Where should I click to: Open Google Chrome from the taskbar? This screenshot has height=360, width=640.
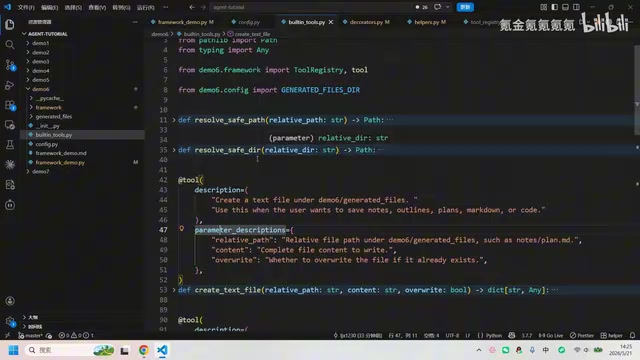(143, 350)
